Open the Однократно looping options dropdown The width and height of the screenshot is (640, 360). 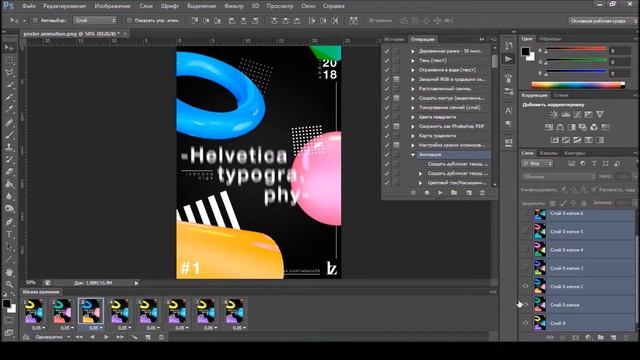[52, 337]
